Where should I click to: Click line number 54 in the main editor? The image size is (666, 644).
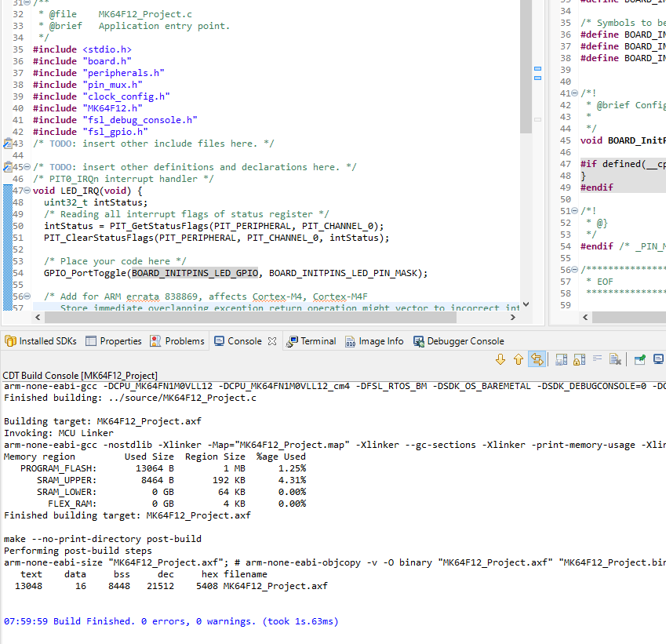pos(18,273)
